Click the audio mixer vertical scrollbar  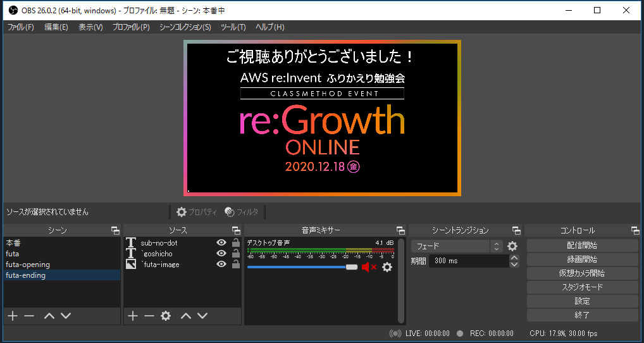coord(401,281)
